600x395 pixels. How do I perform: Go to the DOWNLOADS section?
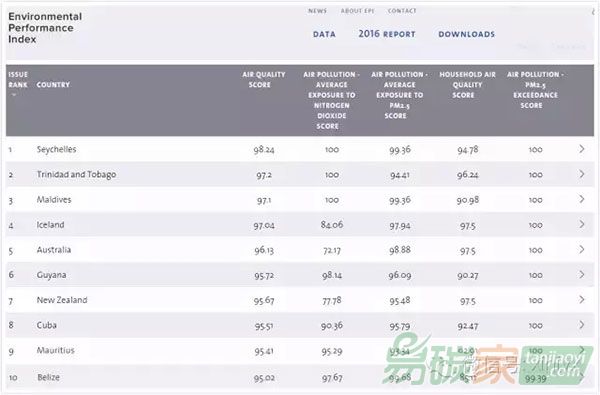point(466,34)
